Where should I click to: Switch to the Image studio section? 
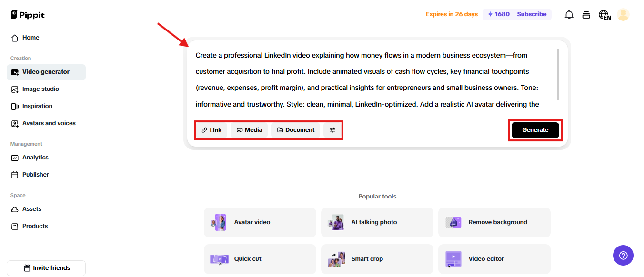[x=41, y=89]
